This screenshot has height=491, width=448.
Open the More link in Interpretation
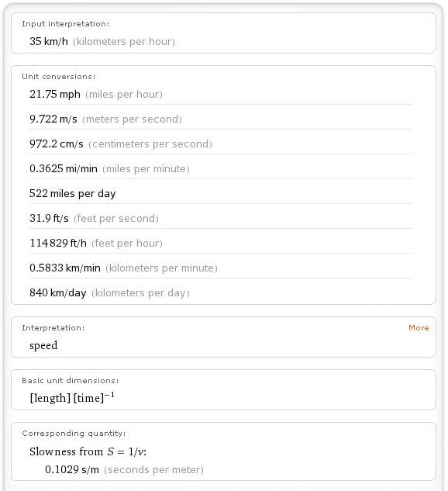[x=419, y=327]
